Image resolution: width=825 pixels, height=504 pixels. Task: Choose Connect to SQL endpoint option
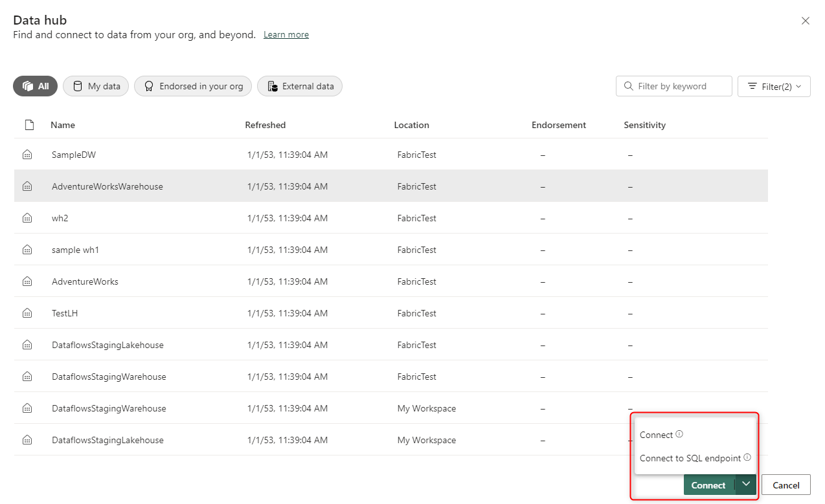690,458
